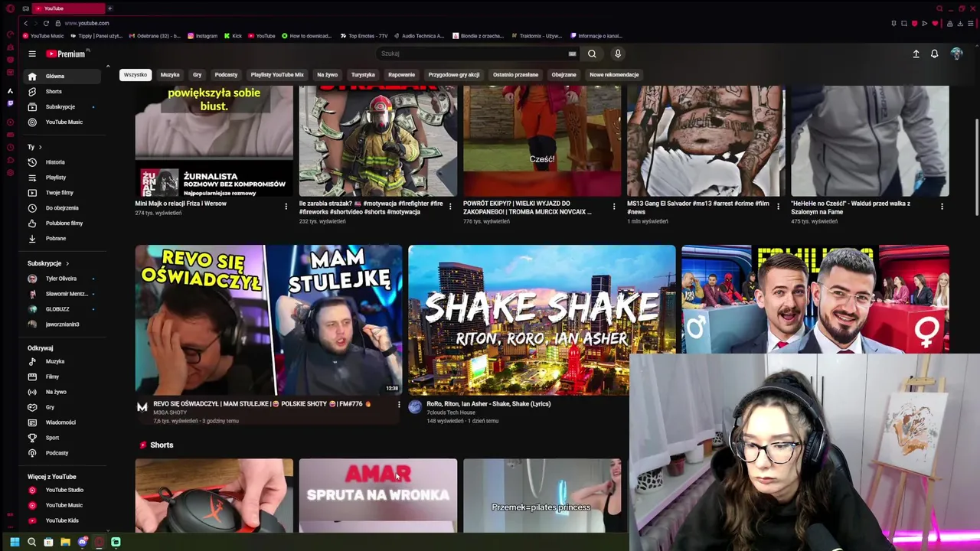The image size is (980, 551).
Task: Select the Turystyka filter chip
Action: (363, 75)
